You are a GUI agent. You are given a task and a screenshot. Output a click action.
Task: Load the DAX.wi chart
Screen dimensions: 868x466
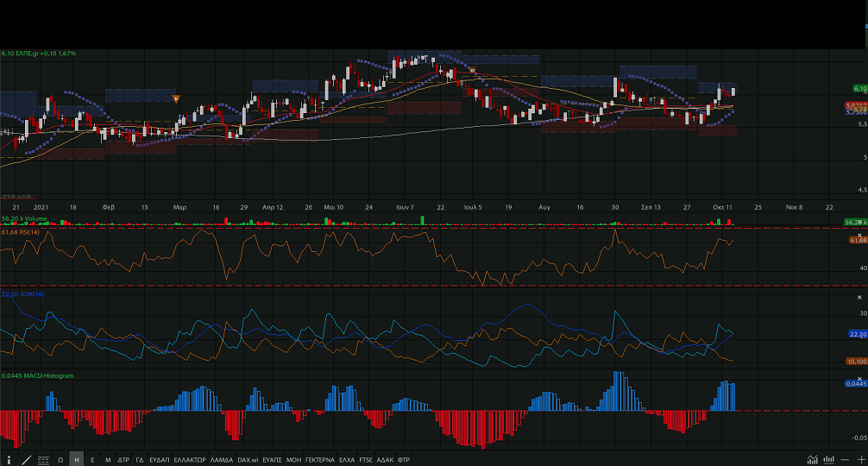point(248,460)
